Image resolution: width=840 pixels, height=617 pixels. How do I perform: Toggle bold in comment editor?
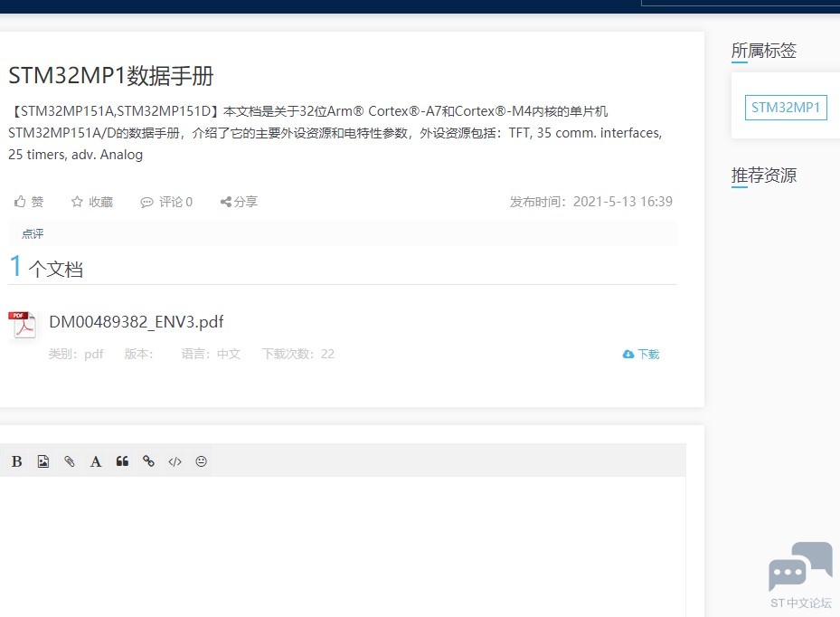(16, 461)
